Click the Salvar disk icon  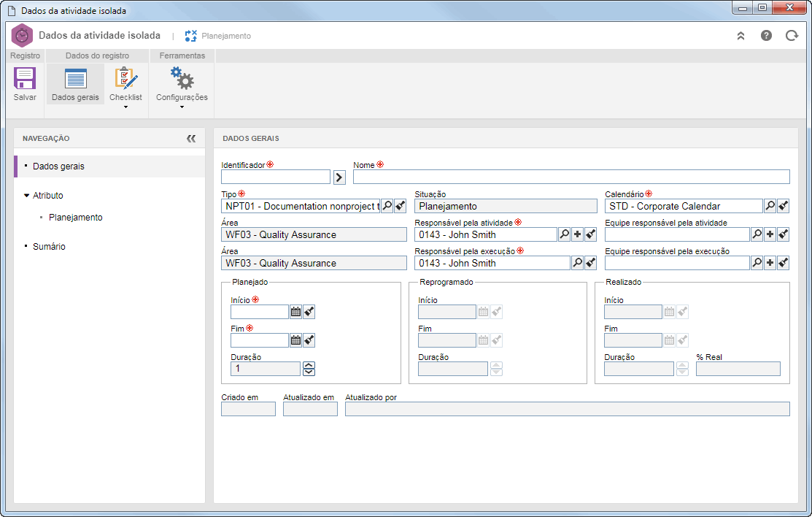(24, 79)
